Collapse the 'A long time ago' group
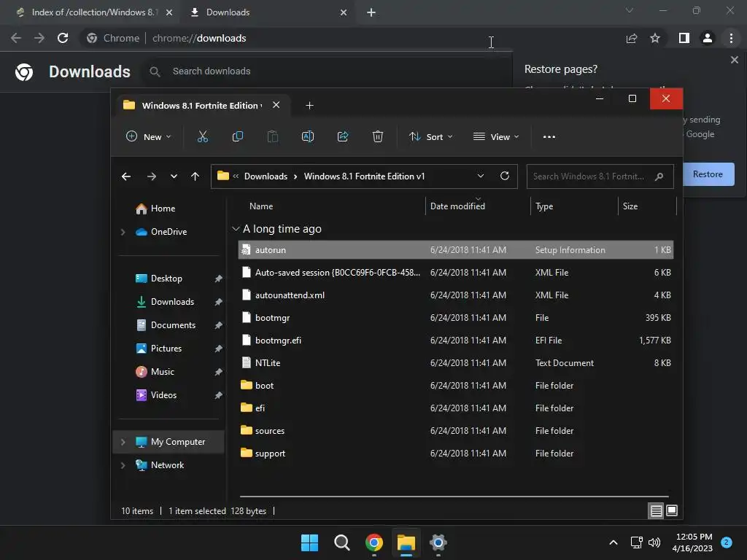 click(236, 229)
